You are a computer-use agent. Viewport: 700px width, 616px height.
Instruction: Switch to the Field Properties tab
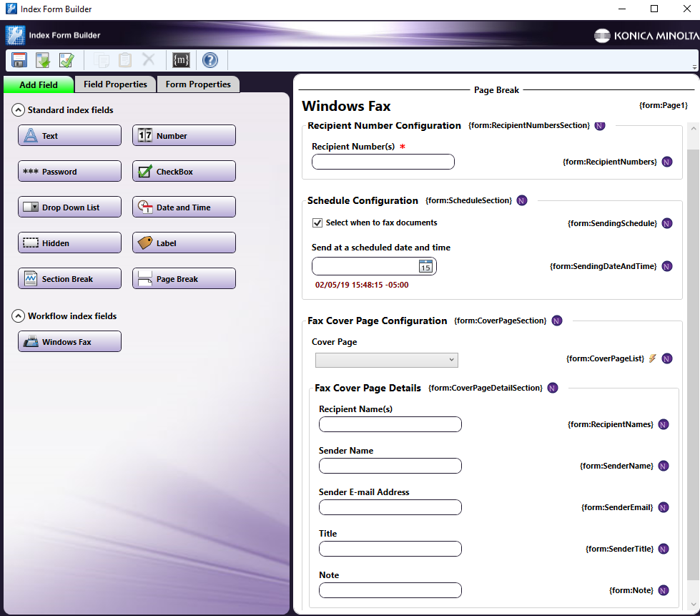click(115, 84)
